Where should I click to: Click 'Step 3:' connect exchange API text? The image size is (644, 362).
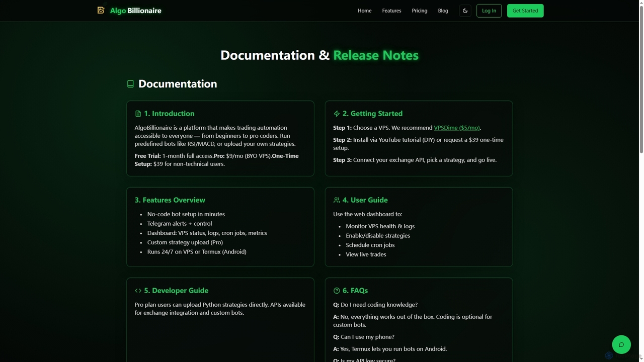415,160
